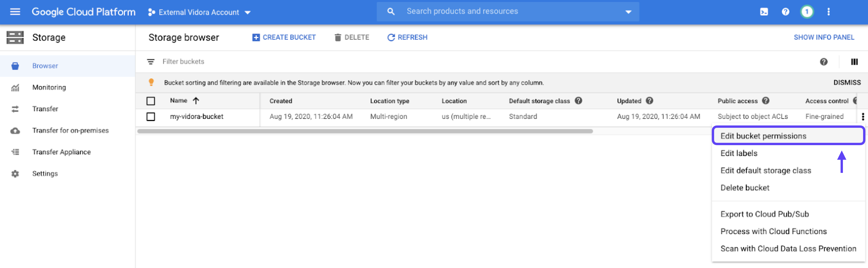This screenshot has width=868, height=268.
Task: Toggle the select all buckets checkbox
Action: click(x=151, y=101)
